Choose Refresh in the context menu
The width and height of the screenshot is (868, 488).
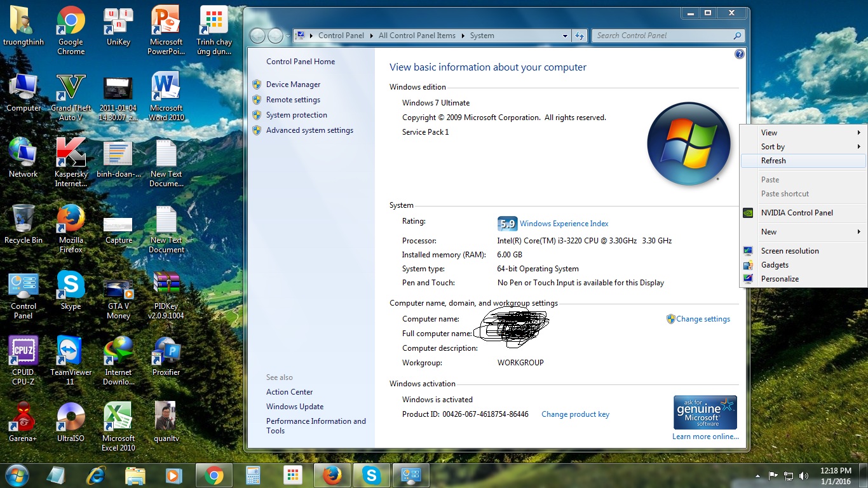(x=804, y=161)
